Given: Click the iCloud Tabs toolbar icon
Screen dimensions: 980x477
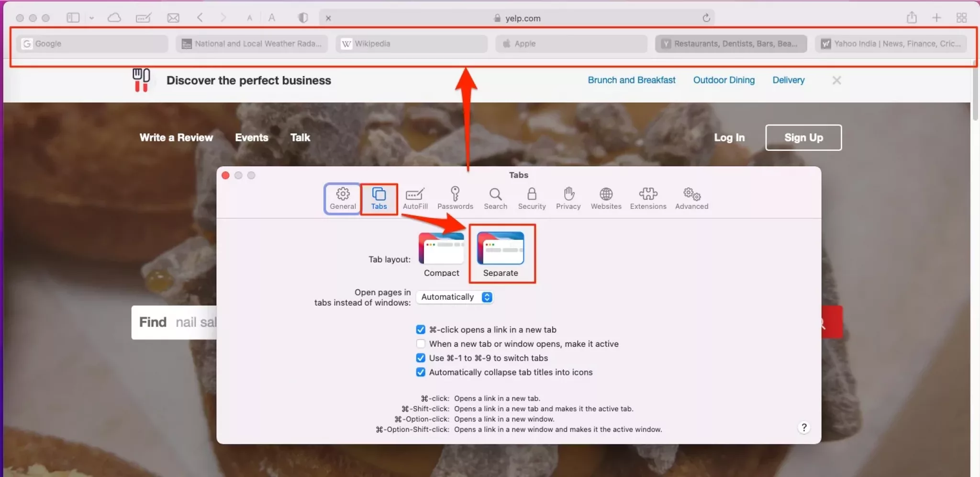Looking at the screenshot, I should [114, 18].
